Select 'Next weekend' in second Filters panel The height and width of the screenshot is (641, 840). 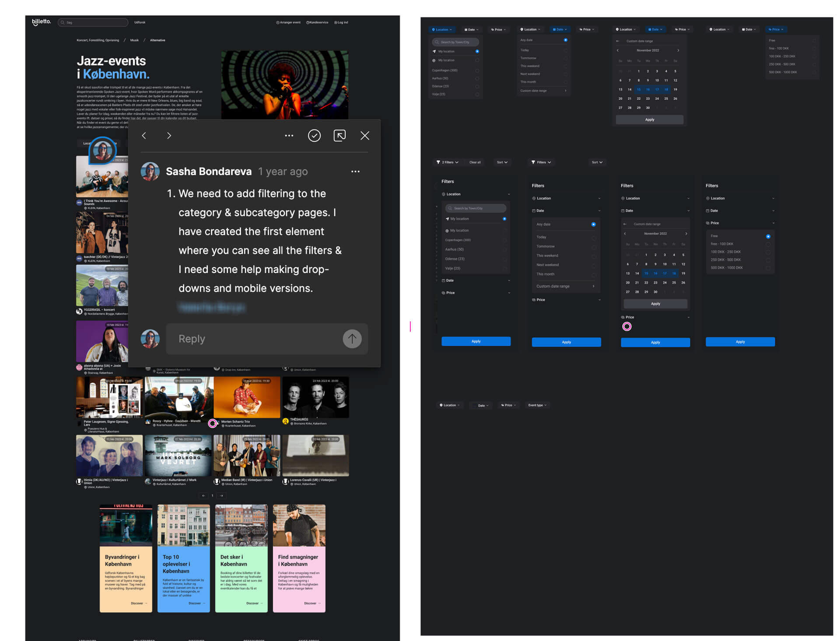566,265
